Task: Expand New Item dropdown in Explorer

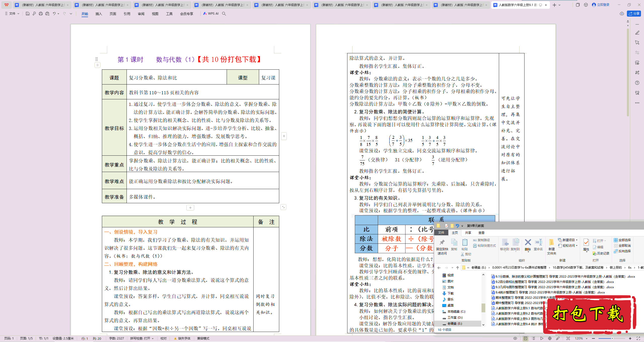Action: coord(568,240)
